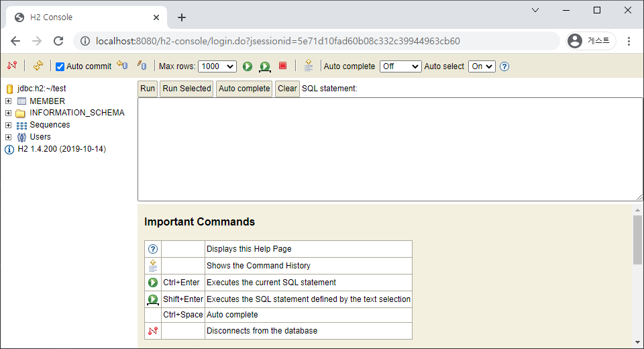This screenshot has width=644, height=349.
Task: Click help icon in Important Commands table
Action: 153,249
